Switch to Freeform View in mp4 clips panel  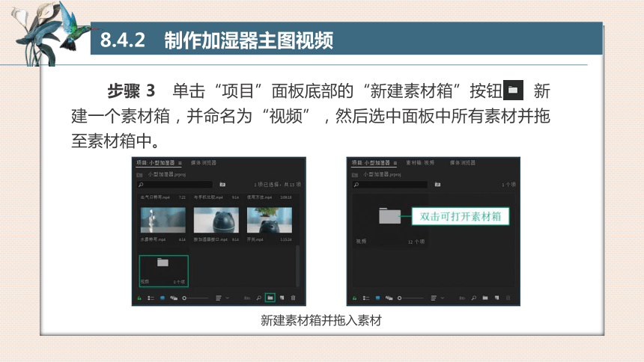(174, 298)
